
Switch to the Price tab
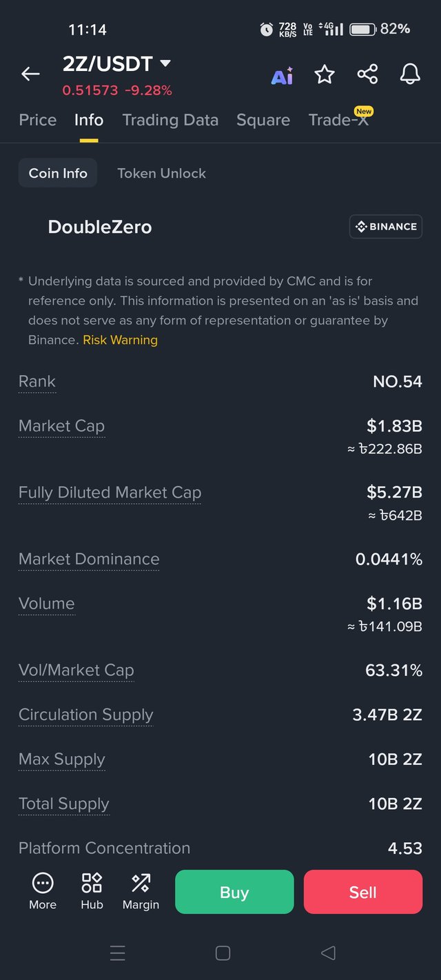coord(38,120)
